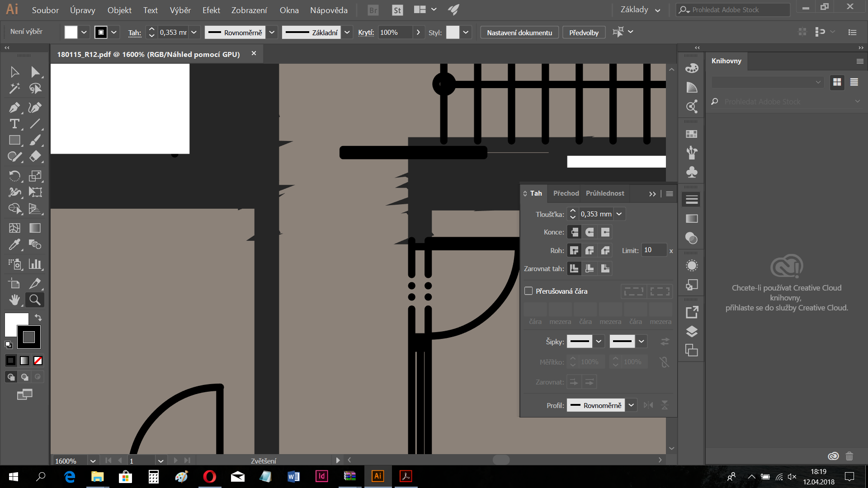Select the Eyedropper tool
Viewport: 868px width, 488px height.
pos(14,244)
